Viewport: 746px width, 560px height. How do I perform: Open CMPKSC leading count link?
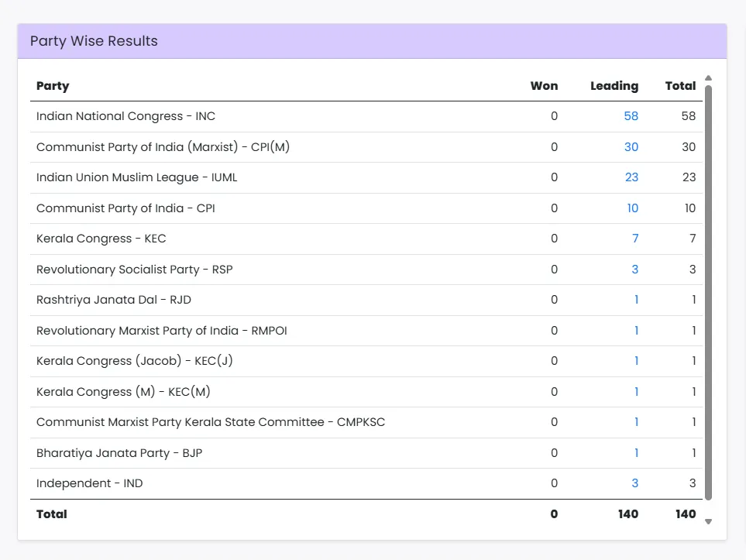pos(636,422)
